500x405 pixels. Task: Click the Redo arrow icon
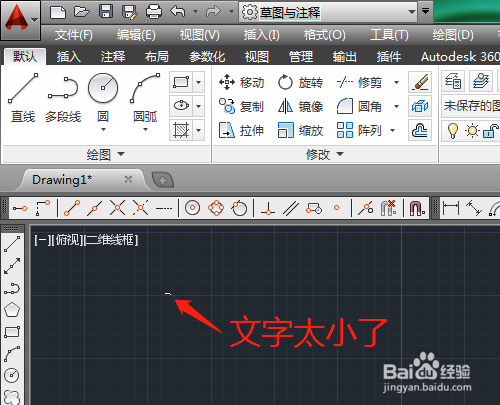213,12
